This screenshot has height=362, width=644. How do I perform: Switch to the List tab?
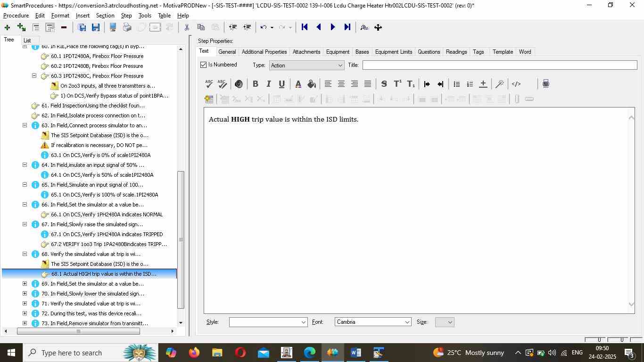(27, 41)
